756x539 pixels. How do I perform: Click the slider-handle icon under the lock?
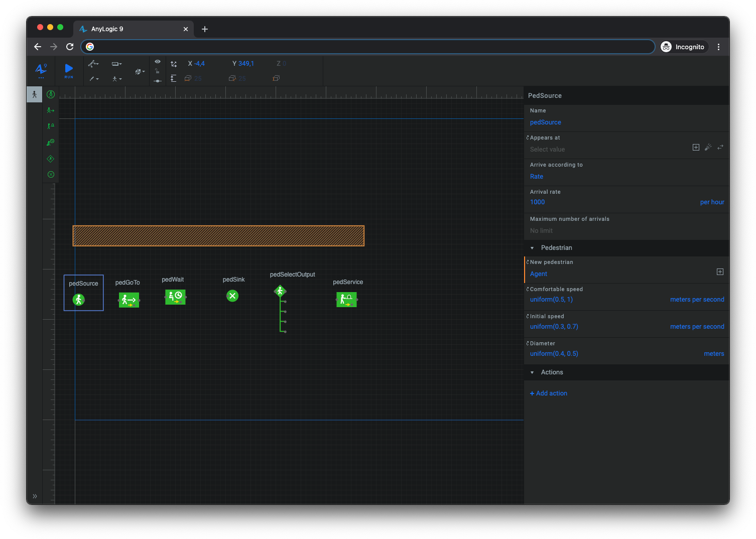coord(158,81)
